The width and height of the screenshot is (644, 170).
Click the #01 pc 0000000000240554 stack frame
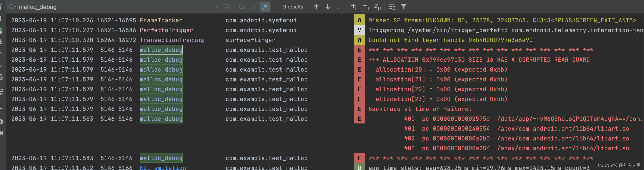click(516, 128)
